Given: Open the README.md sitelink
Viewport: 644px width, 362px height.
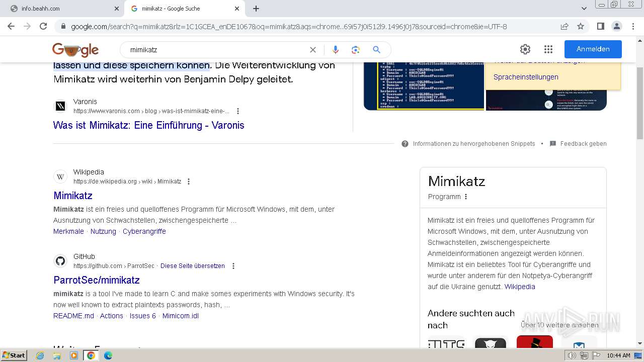Looking at the screenshot, I should click(x=73, y=316).
